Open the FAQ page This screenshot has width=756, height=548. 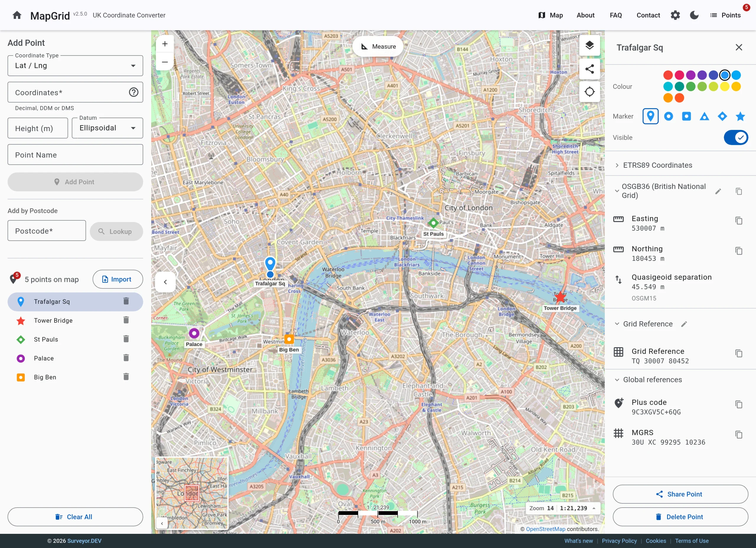tap(616, 15)
